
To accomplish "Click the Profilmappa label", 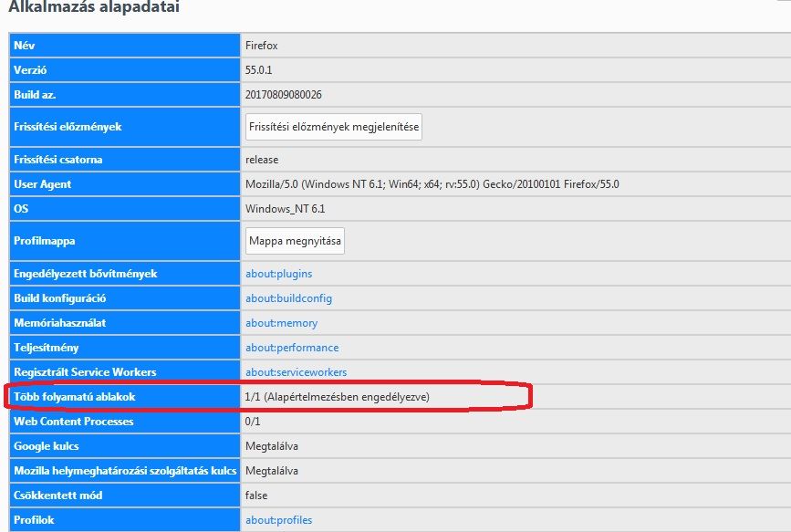I will 45,241.
